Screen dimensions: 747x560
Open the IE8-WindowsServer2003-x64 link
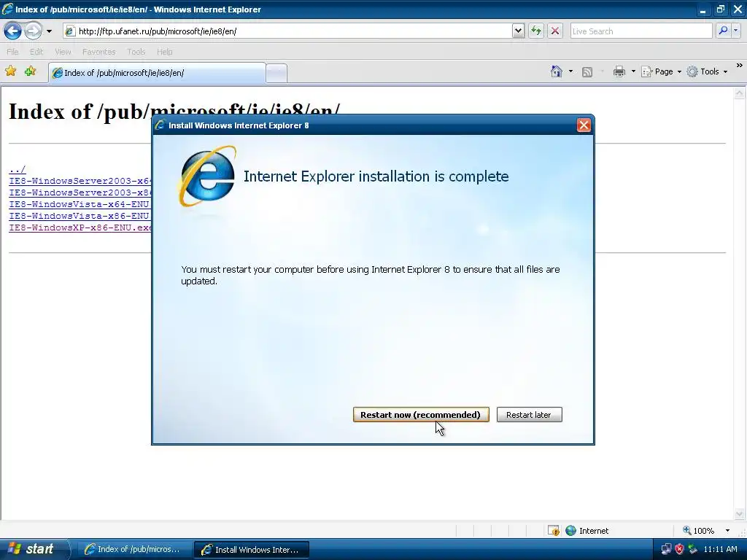coord(80,181)
